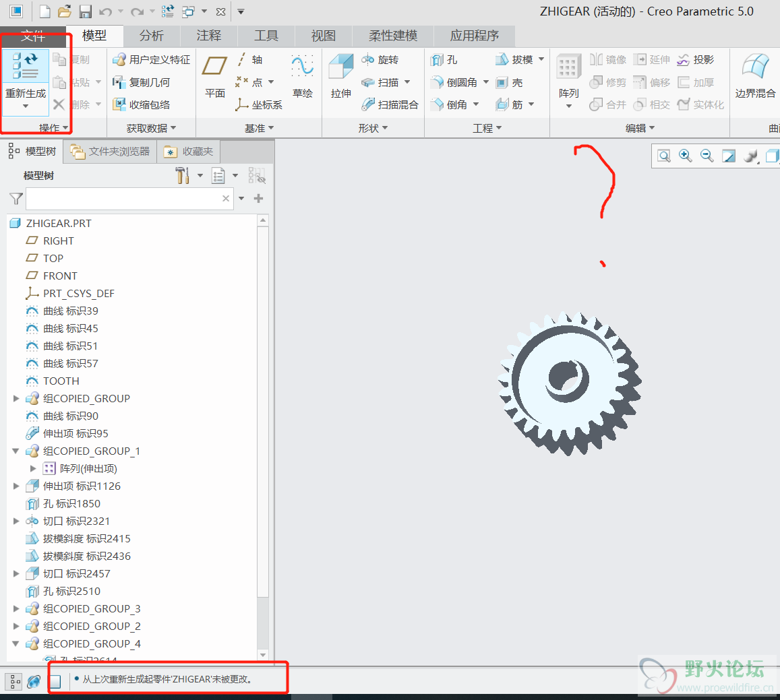This screenshot has width=780, height=700.
Task: Select Swept Blend (扫描混合) tool
Action: tap(390, 104)
